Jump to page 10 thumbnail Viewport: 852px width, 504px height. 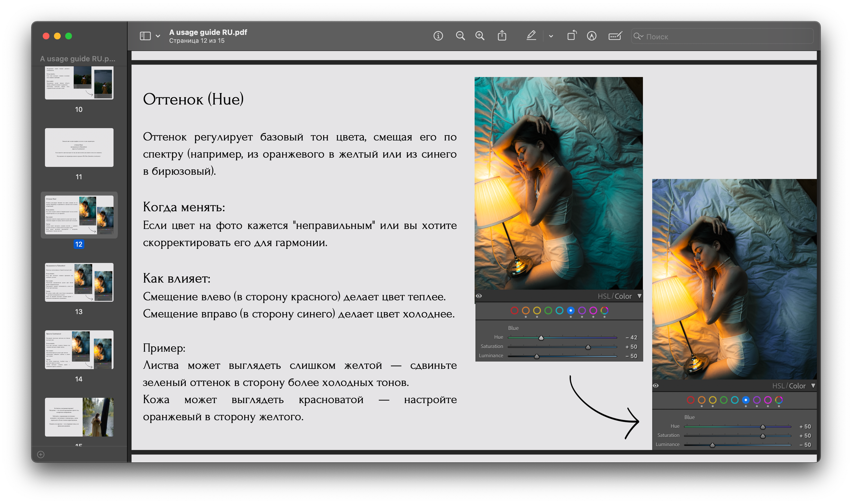(x=79, y=83)
